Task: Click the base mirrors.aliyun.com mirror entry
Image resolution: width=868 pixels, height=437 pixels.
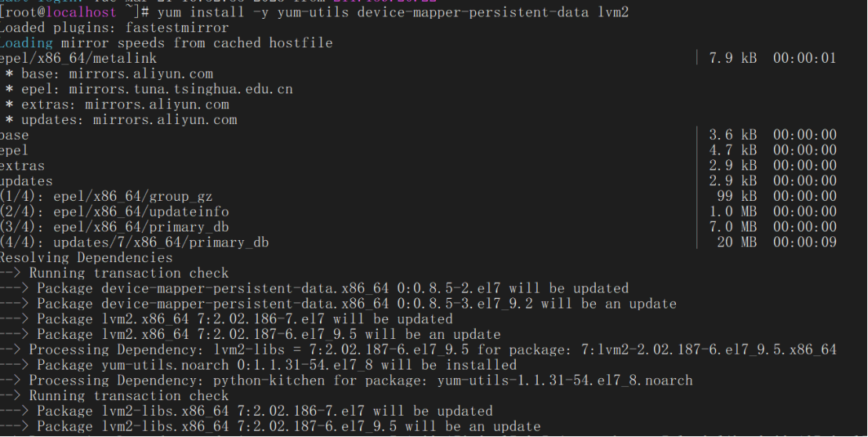Action: (109, 74)
